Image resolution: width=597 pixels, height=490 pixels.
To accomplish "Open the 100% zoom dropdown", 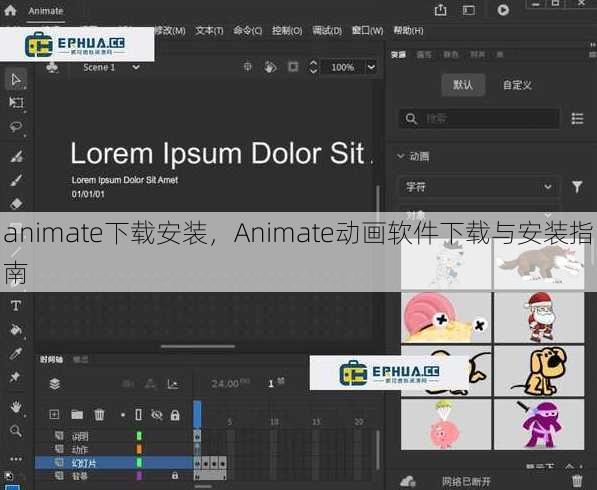I will pyautogui.click(x=371, y=67).
